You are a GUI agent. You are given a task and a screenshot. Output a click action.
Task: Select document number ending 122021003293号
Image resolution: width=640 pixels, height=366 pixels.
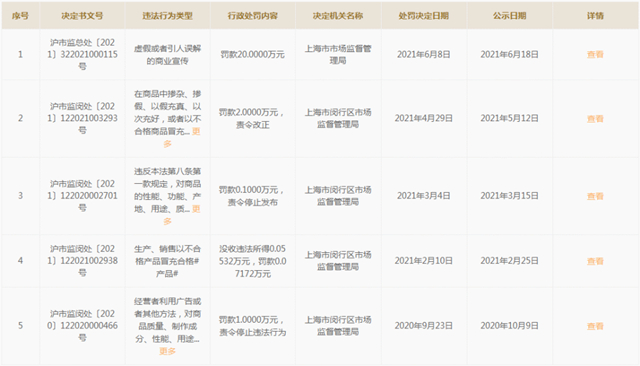82,118
